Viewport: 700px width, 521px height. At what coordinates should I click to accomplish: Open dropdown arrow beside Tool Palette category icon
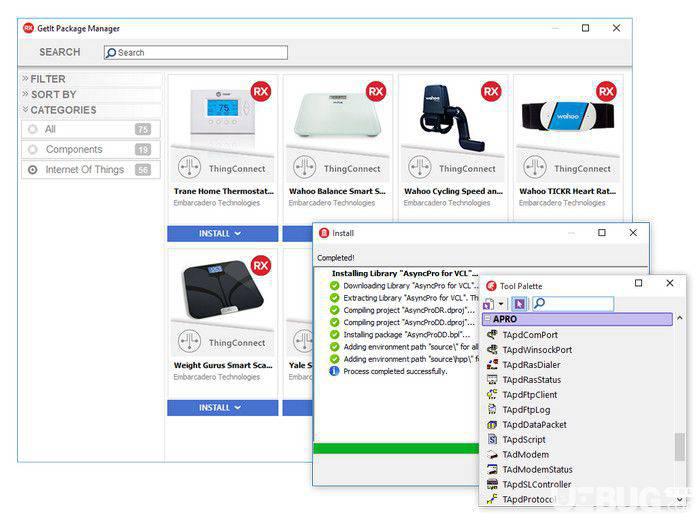[x=501, y=304]
